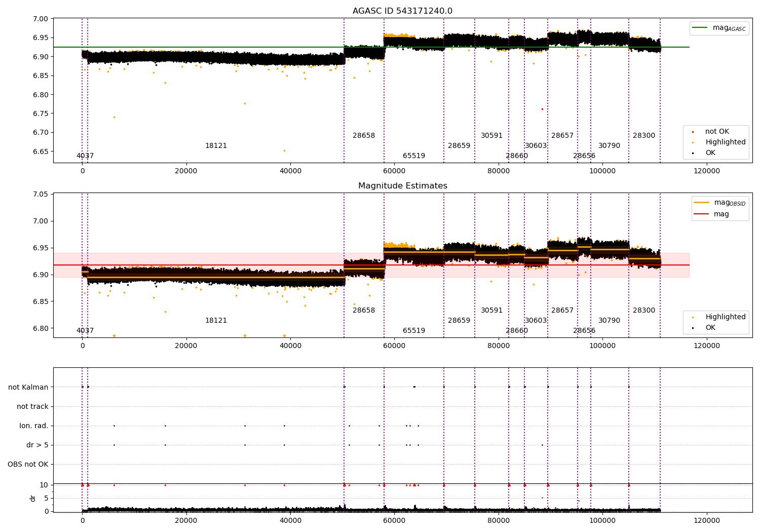Click the y-axis tick '10' in dr panel
This screenshot has width=760, height=532.
[x=44, y=485]
